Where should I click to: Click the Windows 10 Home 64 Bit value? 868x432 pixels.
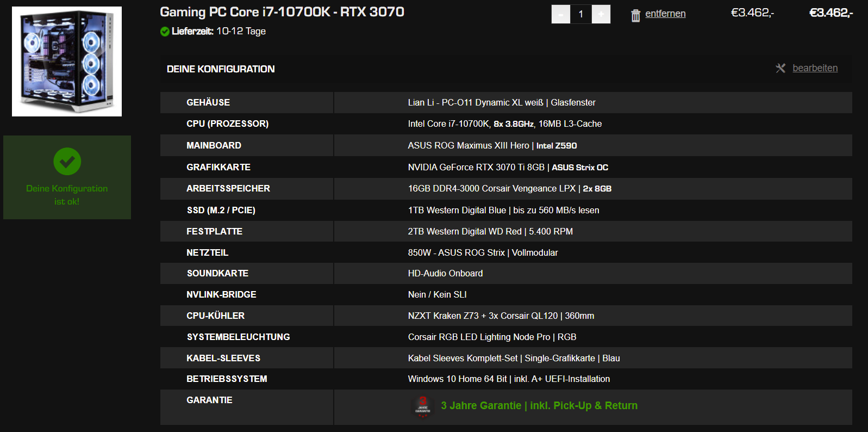[509, 379]
